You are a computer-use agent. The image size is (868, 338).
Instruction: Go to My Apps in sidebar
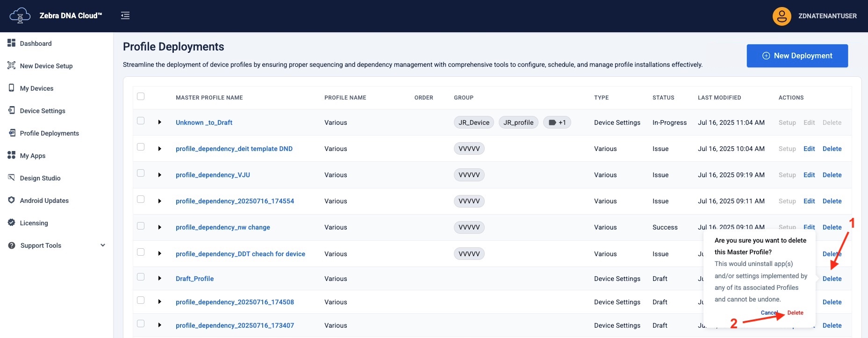tap(33, 156)
